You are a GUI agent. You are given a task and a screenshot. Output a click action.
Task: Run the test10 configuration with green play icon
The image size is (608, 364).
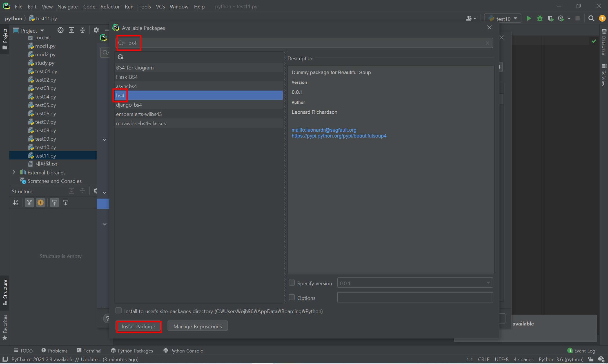pos(529,19)
